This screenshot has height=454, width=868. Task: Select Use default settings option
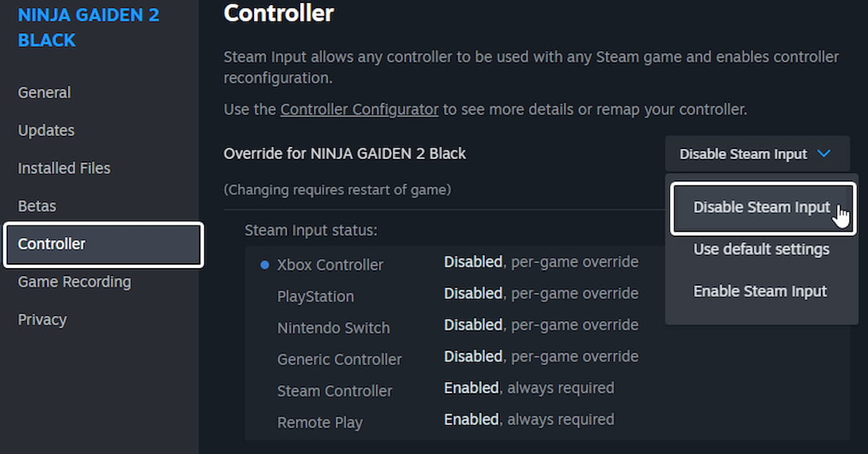761,249
